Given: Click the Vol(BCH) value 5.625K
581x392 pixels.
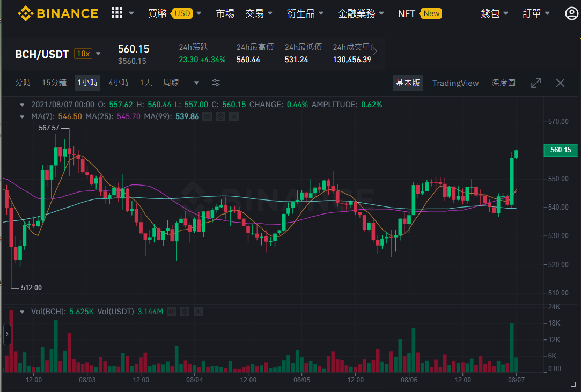Looking at the screenshot, I should [x=82, y=312].
